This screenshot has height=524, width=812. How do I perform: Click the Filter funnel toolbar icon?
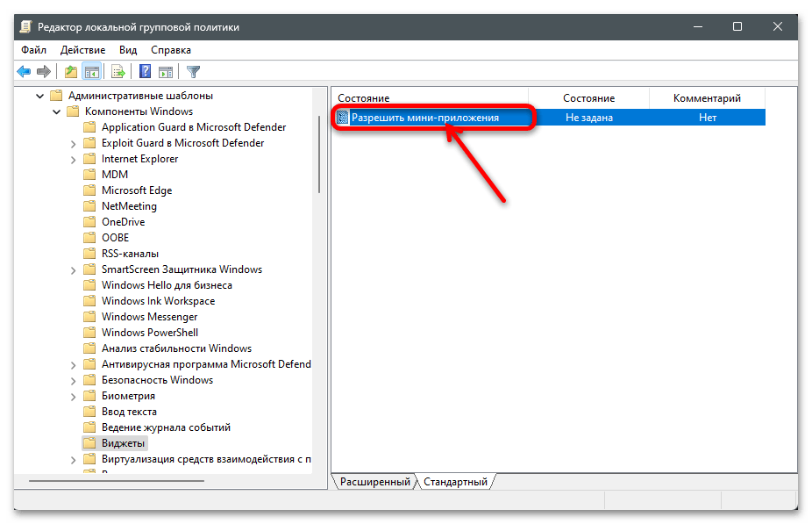(193, 71)
